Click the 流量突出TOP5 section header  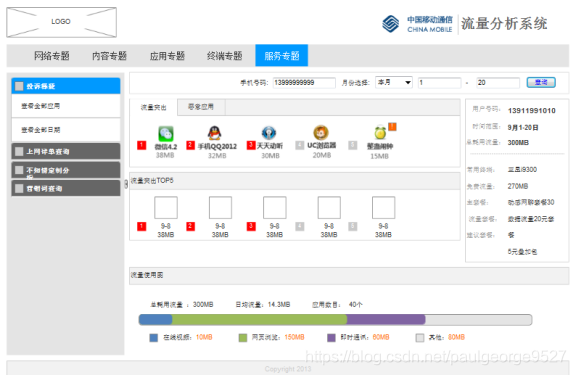pos(295,181)
